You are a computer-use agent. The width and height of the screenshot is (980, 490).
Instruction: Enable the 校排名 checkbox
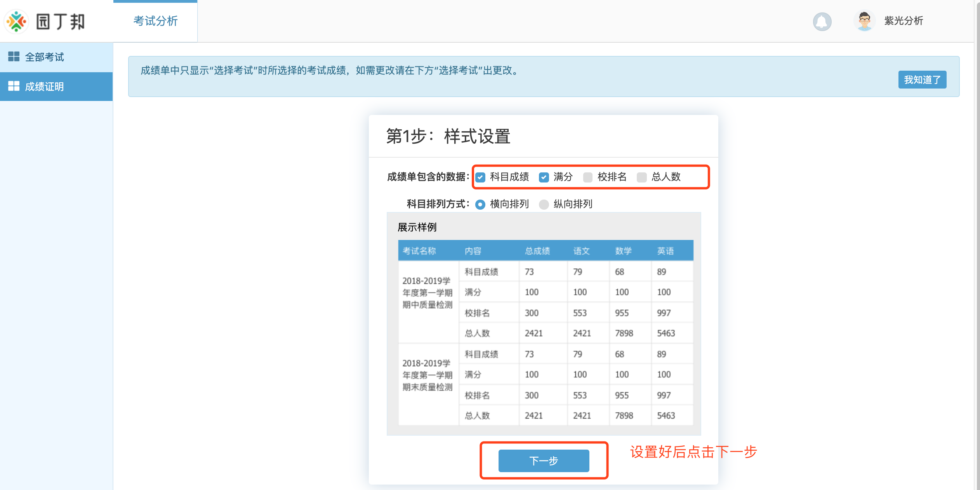(587, 177)
